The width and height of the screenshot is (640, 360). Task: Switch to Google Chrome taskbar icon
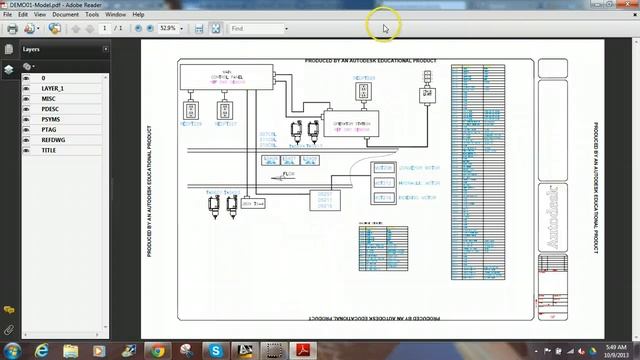click(x=157, y=351)
